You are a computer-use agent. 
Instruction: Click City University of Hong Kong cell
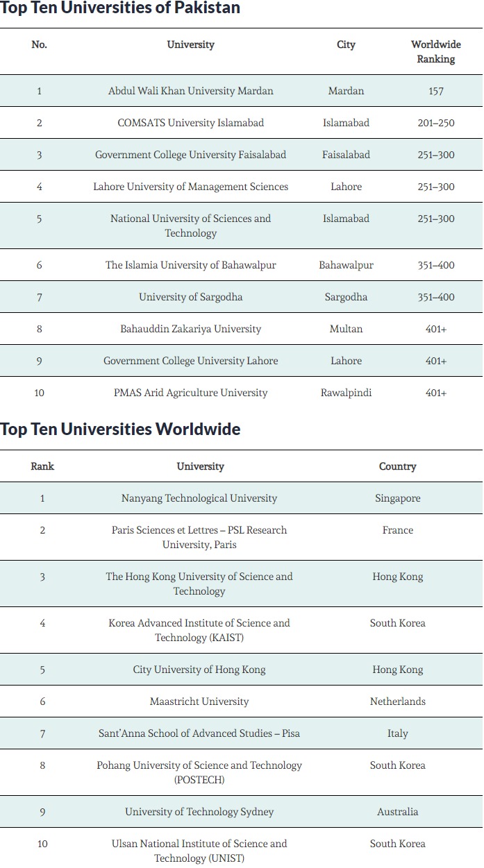tap(199, 670)
